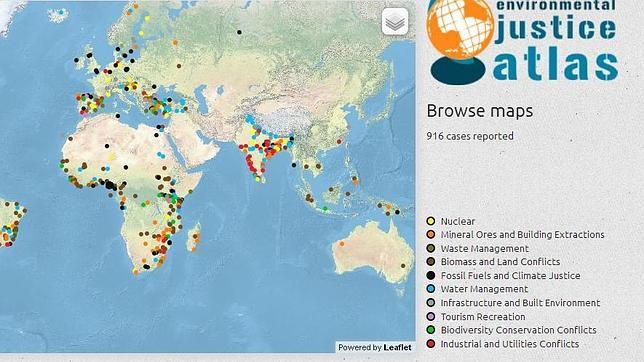This screenshot has height=362, width=644.
Task: Select the yellow Nuclear legend dot
Action: (430, 221)
